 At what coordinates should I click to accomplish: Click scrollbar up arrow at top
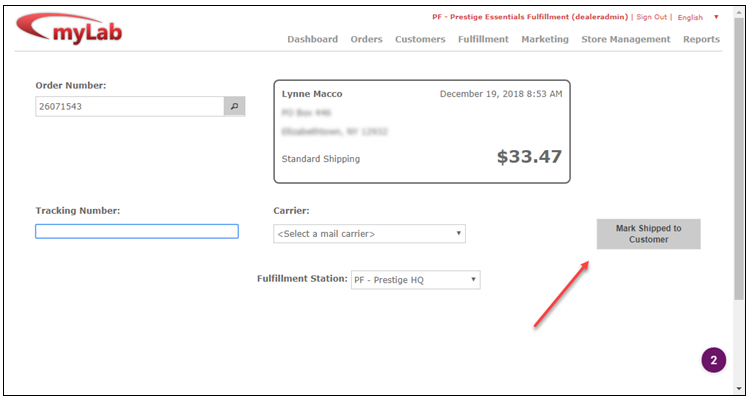739,11
